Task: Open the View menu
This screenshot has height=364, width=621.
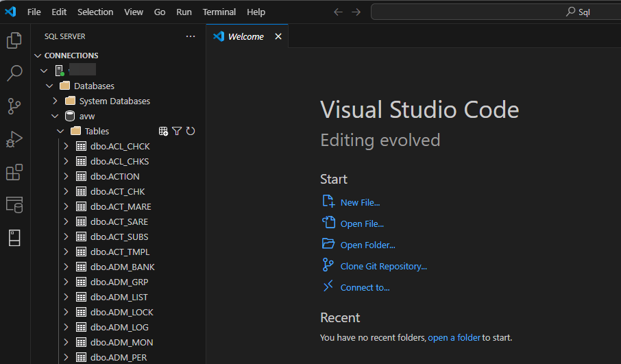Action: tap(134, 12)
